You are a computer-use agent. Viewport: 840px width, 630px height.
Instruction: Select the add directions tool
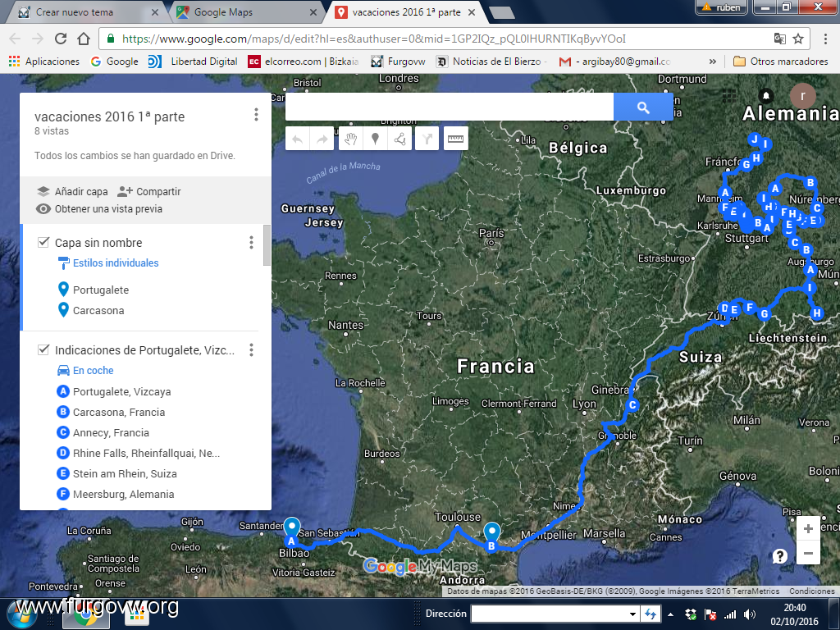[x=427, y=139]
